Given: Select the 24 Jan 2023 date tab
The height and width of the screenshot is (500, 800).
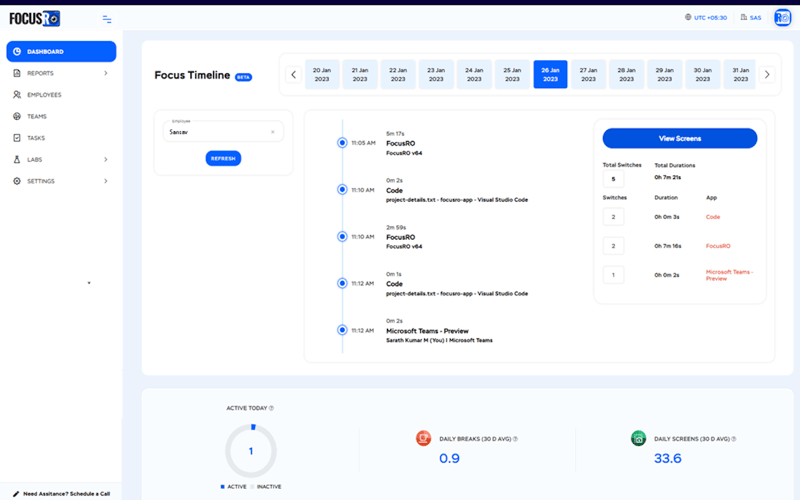Looking at the screenshot, I should [x=474, y=74].
